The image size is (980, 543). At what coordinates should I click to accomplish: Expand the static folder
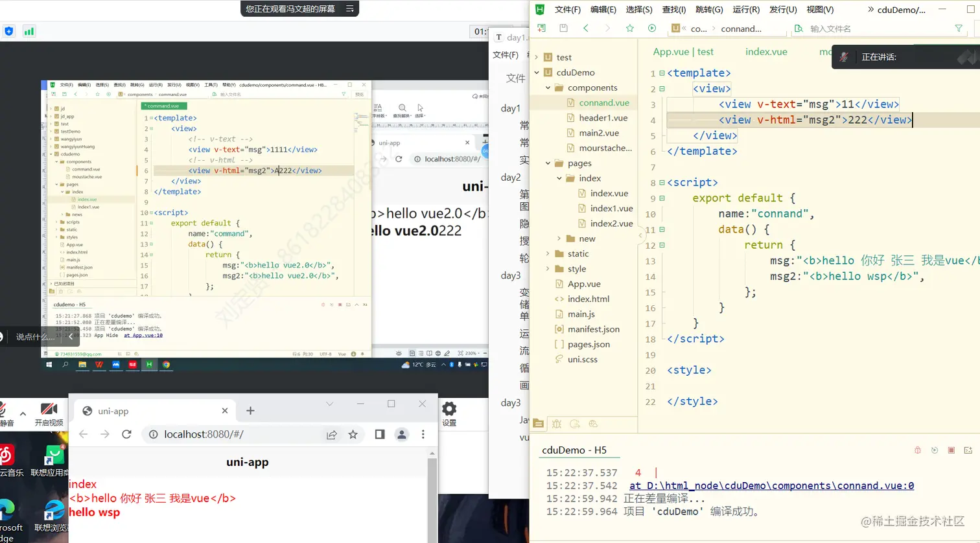[548, 253]
